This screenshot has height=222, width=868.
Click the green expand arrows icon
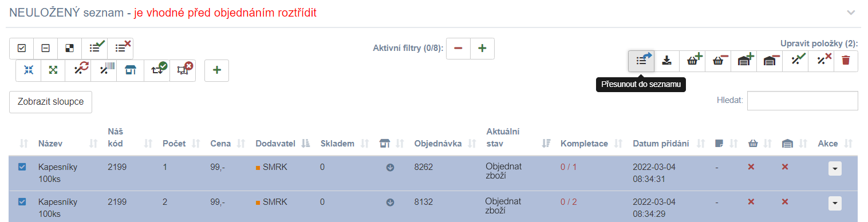point(54,70)
